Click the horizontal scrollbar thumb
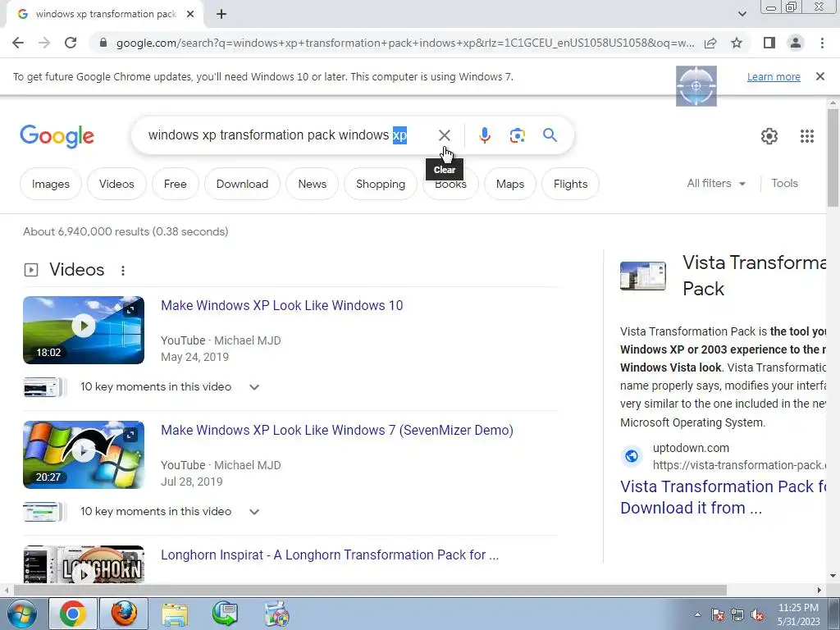 370,590
